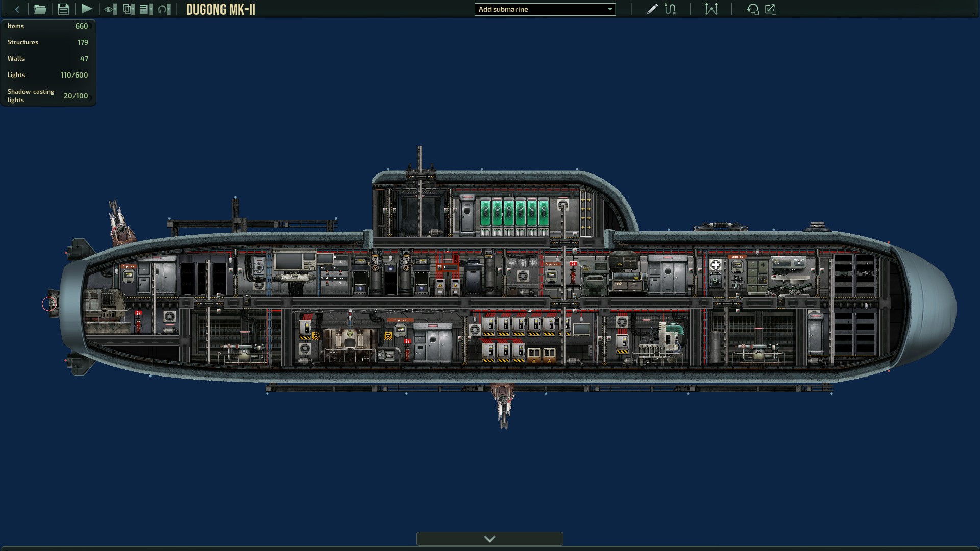980x551 pixels.
Task: Open the visibility eye options
Action: click(x=110, y=9)
